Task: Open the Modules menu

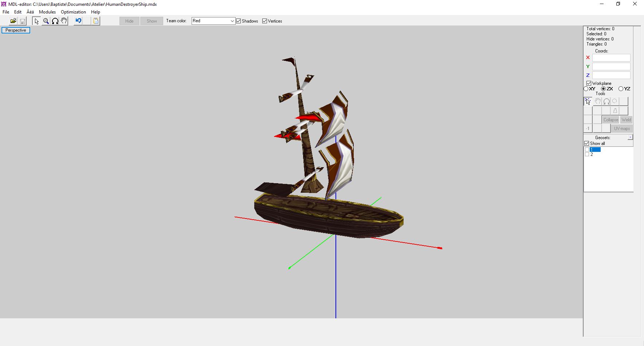Action: pos(47,12)
